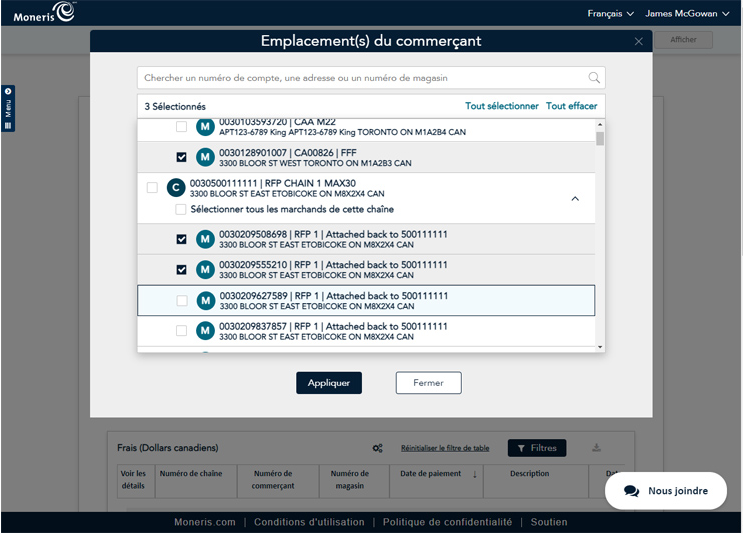This screenshot has height=533, width=743.
Task: Click M icon for account 0030209627589
Action: coord(206,300)
